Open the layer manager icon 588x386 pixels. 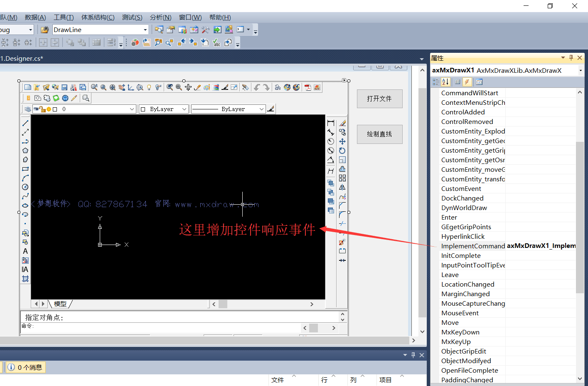(28, 109)
